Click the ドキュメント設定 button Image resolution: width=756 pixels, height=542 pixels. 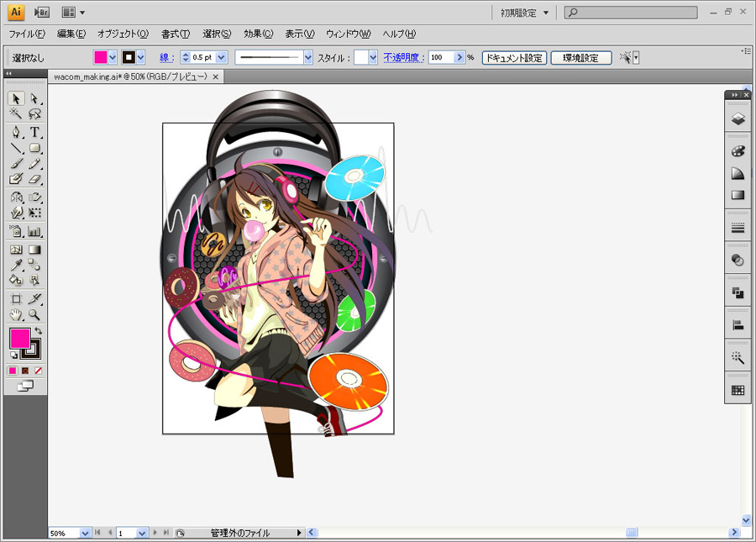514,58
